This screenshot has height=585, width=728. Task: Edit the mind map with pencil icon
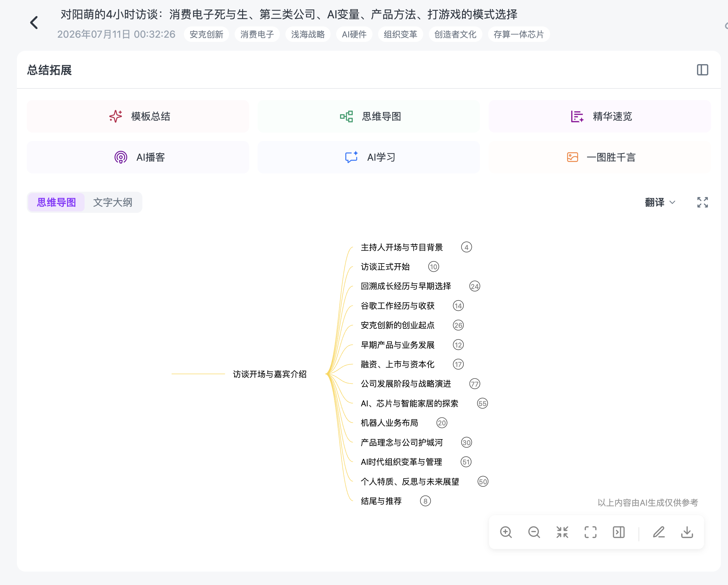659,532
